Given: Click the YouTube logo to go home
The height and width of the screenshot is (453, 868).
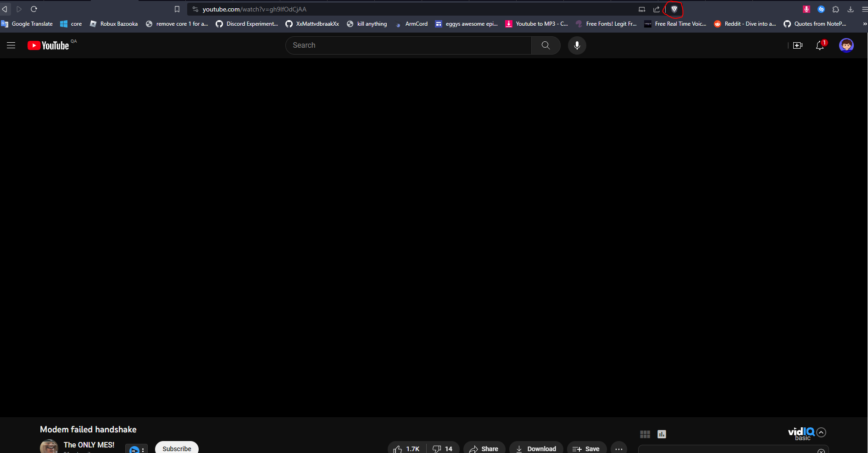Looking at the screenshot, I should point(48,45).
